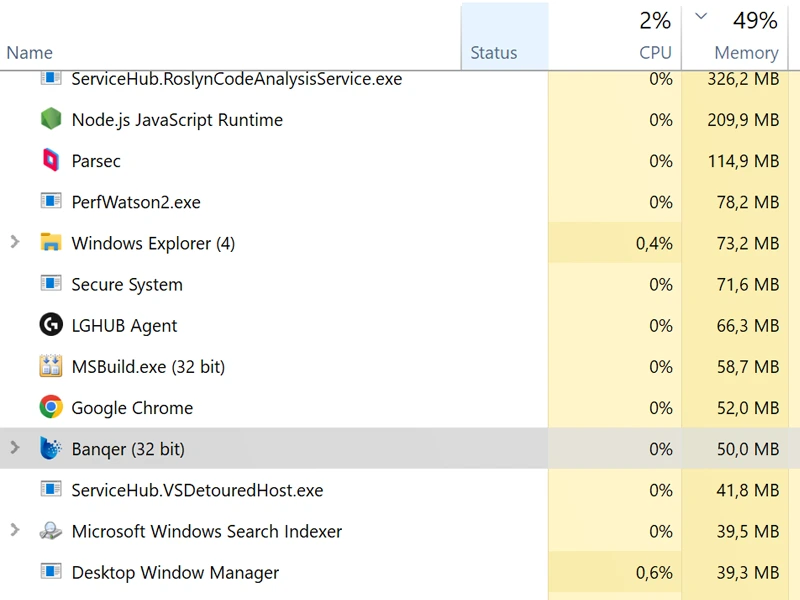Viewport: 800px width, 600px height.
Task: Expand the Microsoft Windows Search Indexer group
Action: (x=15, y=530)
